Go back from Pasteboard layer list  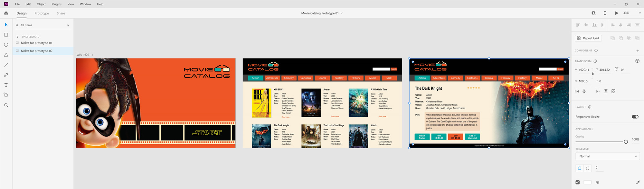tap(17, 37)
